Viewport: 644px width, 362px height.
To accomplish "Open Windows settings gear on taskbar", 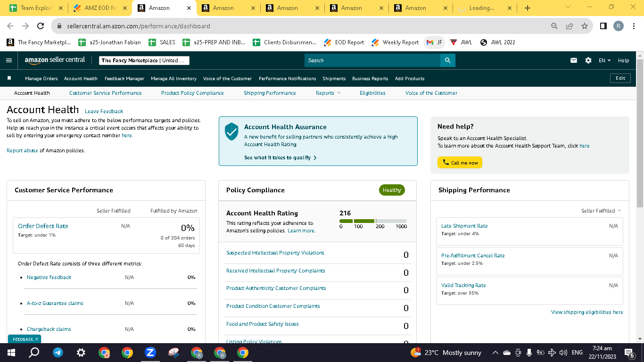I will 81,353.
